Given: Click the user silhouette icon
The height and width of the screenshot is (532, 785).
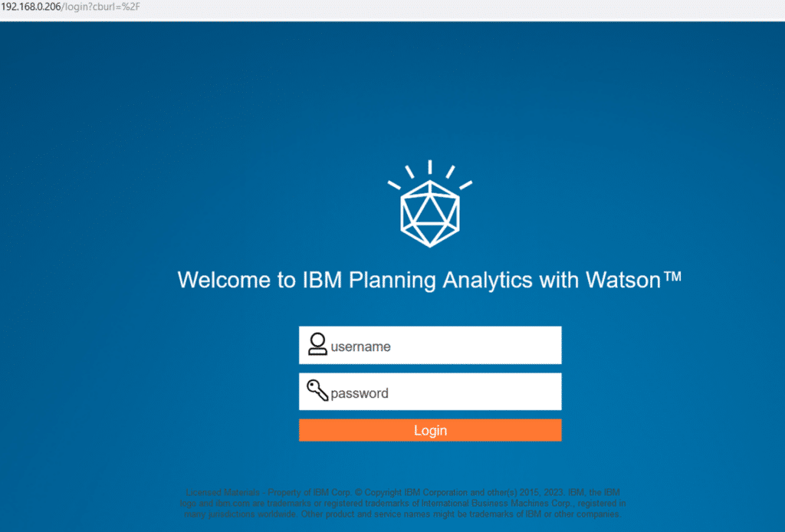Looking at the screenshot, I should 317,344.
